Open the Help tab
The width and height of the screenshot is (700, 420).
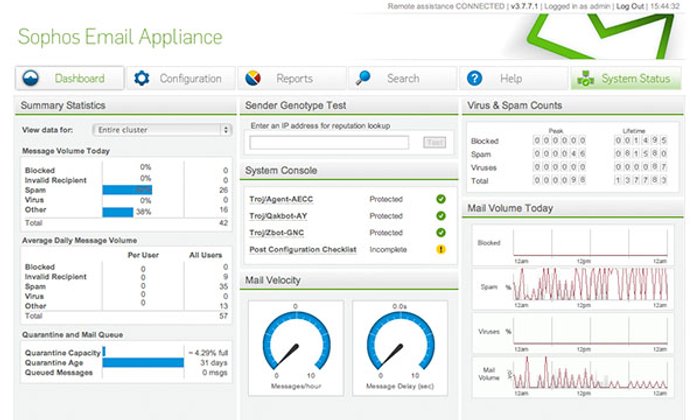[x=514, y=78]
